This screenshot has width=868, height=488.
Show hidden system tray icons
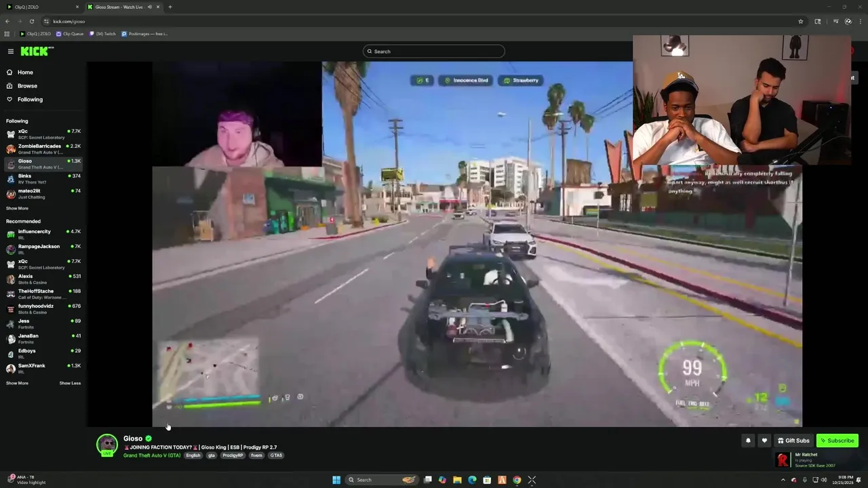783,480
